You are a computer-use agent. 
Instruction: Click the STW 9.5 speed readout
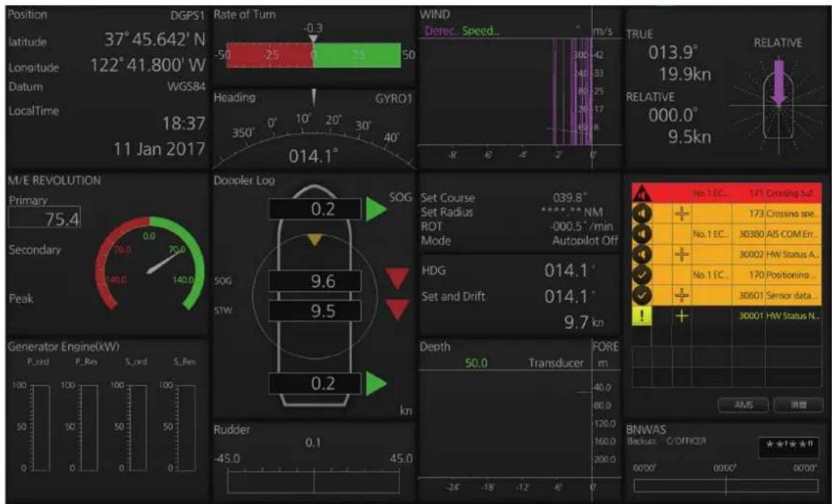coord(315,310)
